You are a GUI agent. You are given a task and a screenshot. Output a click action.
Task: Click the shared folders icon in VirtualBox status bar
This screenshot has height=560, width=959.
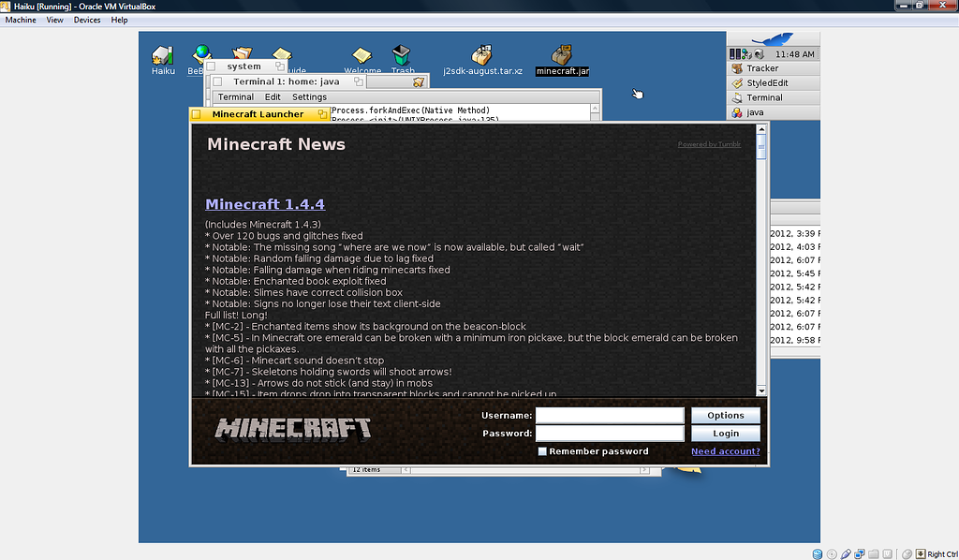coord(874,553)
